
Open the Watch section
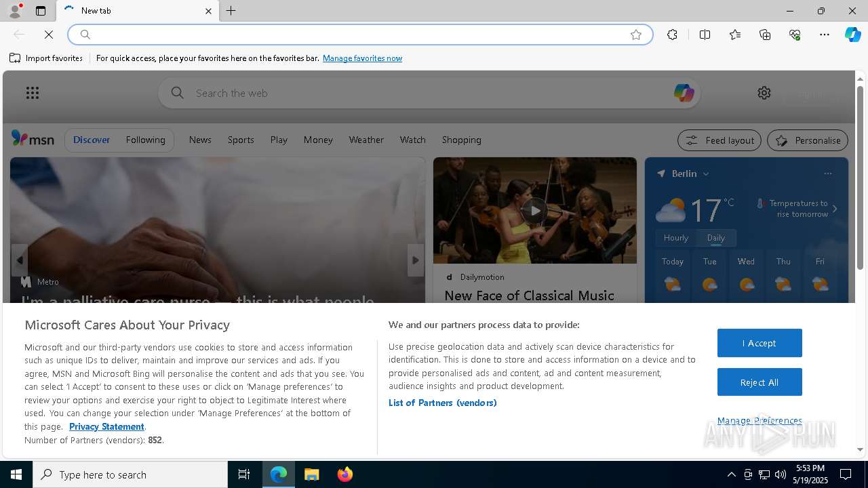[x=413, y=140]
